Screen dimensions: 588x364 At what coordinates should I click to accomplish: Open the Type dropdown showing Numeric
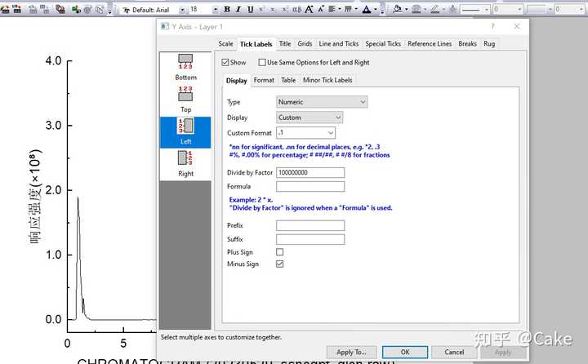click(x=322, y=102)
